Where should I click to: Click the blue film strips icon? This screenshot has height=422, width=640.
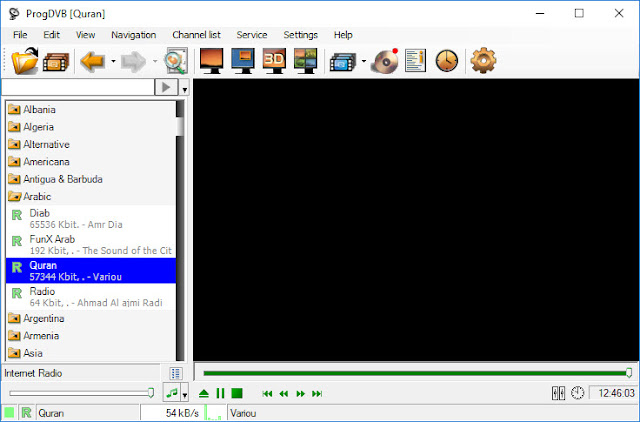click(x=343, y=62)
